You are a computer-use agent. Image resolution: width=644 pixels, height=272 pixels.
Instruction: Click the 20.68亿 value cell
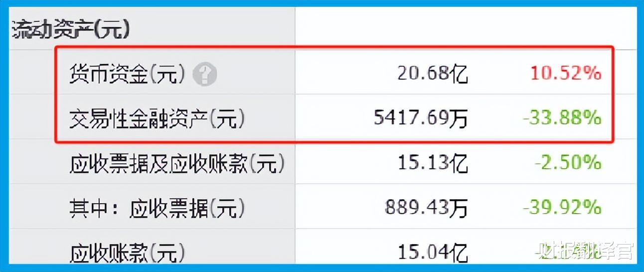(x=433, y=74)
